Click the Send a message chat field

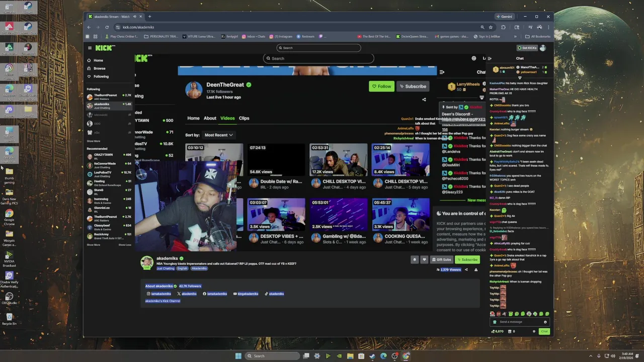(520, 322)
